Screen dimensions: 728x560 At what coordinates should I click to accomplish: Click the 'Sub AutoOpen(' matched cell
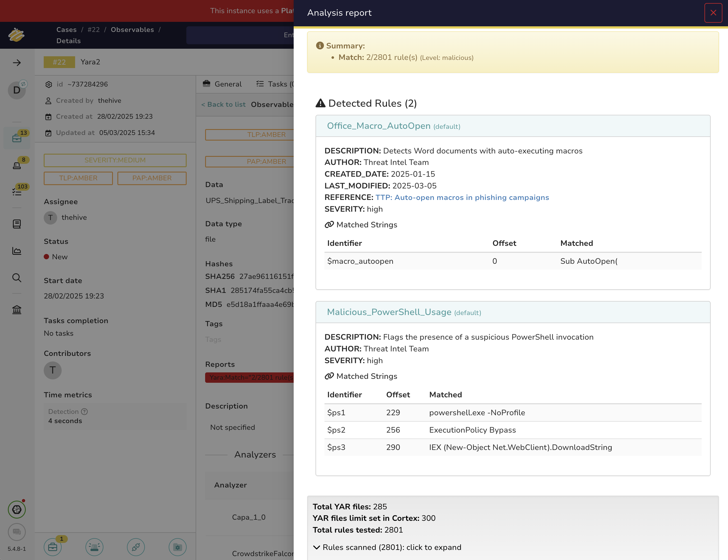pyautogui.click(x=589, y=261)
